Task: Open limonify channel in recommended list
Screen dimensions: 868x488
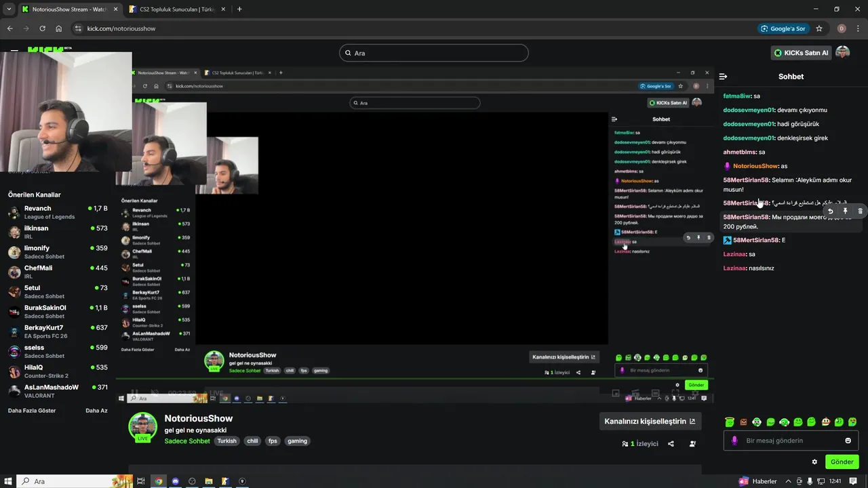Action: coord(58,252)
